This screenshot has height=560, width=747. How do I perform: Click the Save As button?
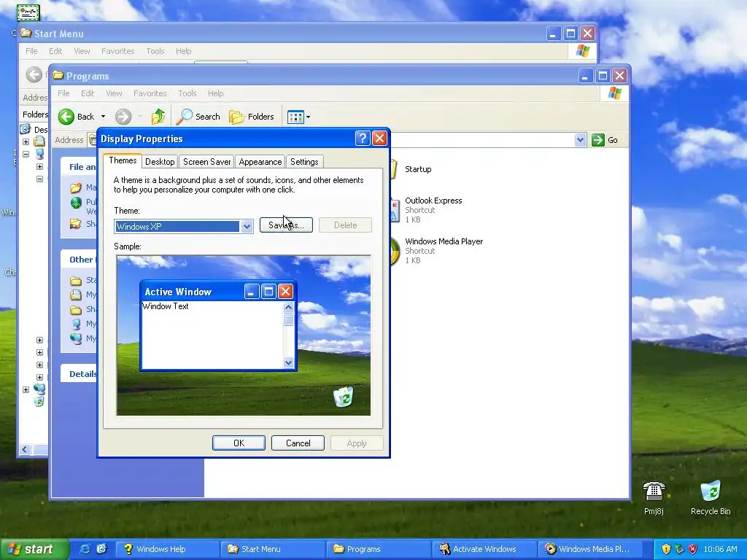pos(286,225)
